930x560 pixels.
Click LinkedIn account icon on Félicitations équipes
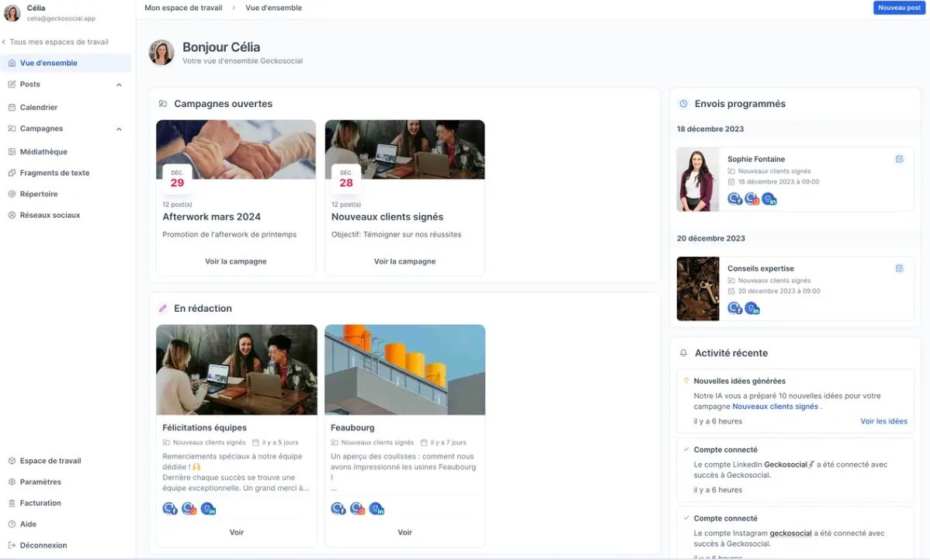point(208,509)
